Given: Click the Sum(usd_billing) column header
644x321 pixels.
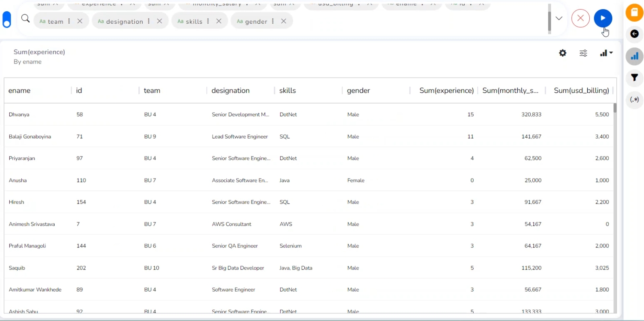Looking at the screenshot, I should pyautogui.click(x=581, y=91).
